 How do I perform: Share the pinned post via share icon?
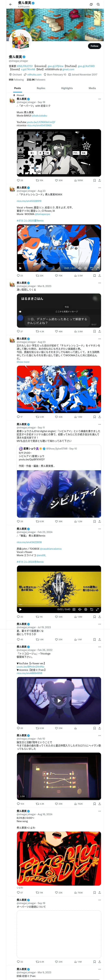point(99,180)
